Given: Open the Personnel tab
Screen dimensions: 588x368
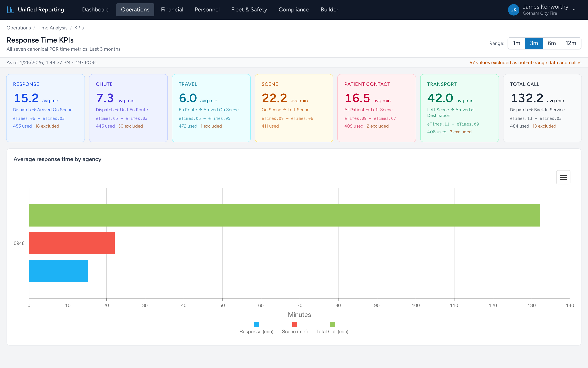Looking at the screenshot, I should pyautogui.click(x=207, y=10).
